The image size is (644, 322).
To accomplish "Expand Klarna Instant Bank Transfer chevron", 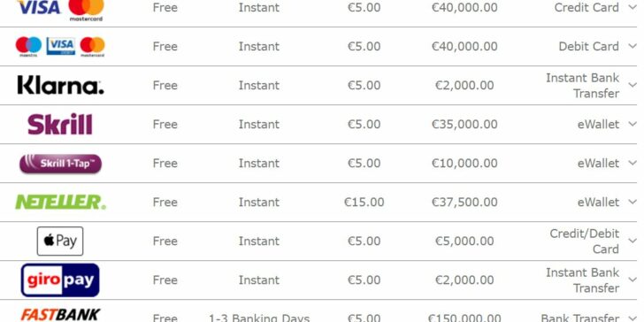I will pos(632,85).
